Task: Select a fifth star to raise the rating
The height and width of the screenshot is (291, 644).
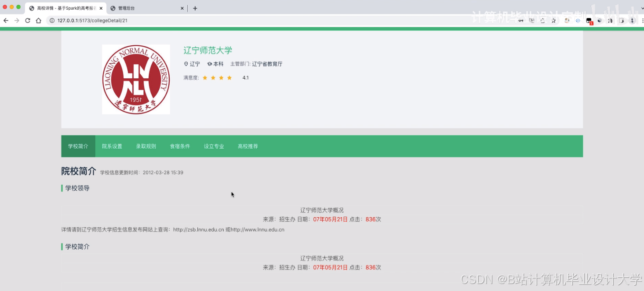Action: click(x=237, y=78)
